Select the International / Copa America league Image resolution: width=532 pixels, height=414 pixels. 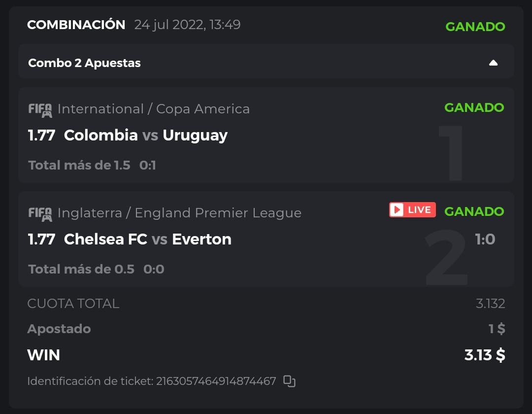(x=153, y=109)
